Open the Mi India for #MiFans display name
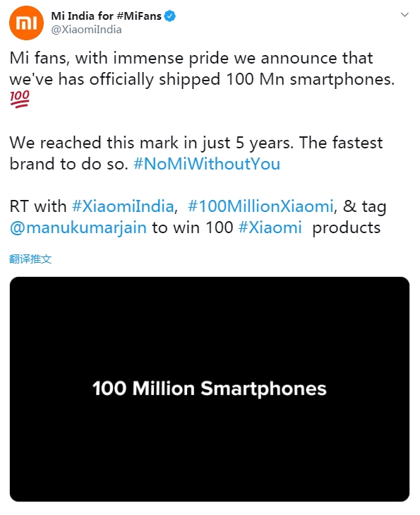 (x=106, y=16)
